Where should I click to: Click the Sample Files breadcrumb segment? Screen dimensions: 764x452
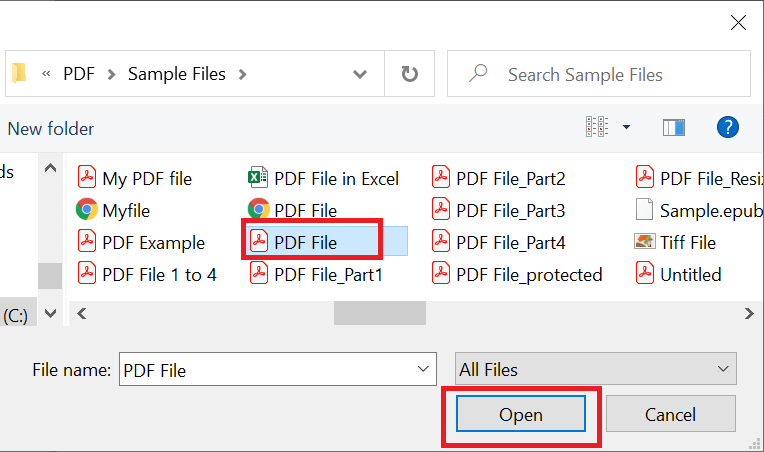tap(177, 74)
